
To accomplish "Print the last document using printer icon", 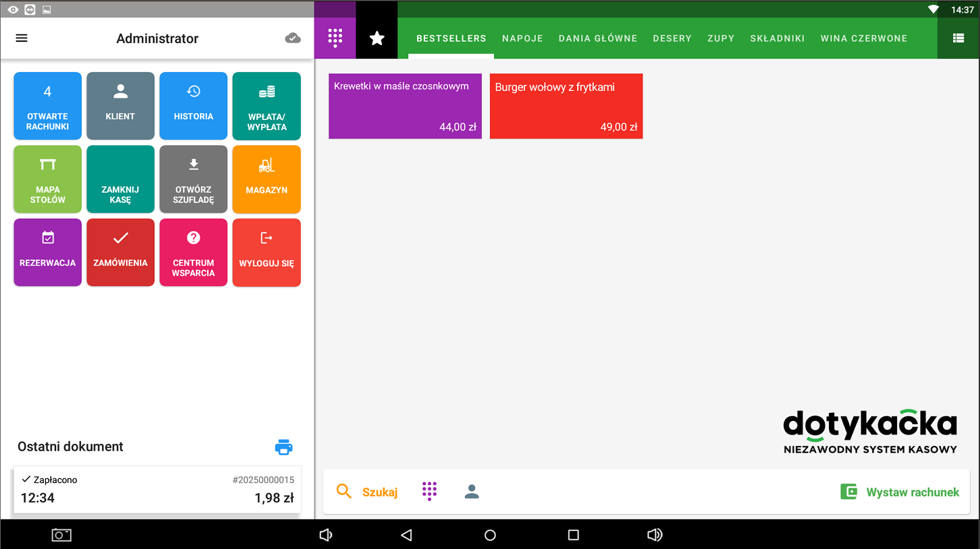I will point(284,447).
